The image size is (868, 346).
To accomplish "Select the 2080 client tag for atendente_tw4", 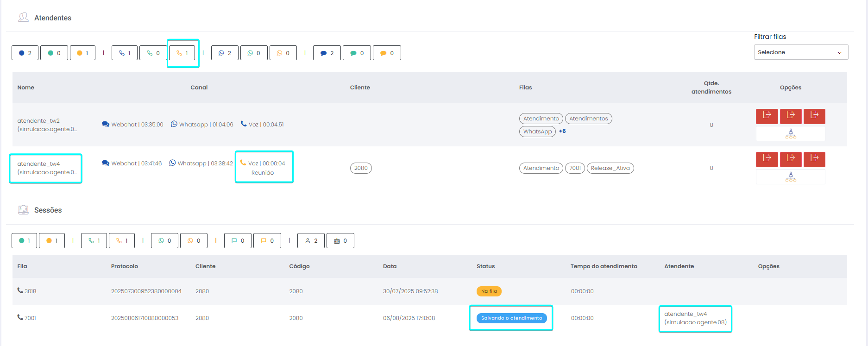I will 361,168.
